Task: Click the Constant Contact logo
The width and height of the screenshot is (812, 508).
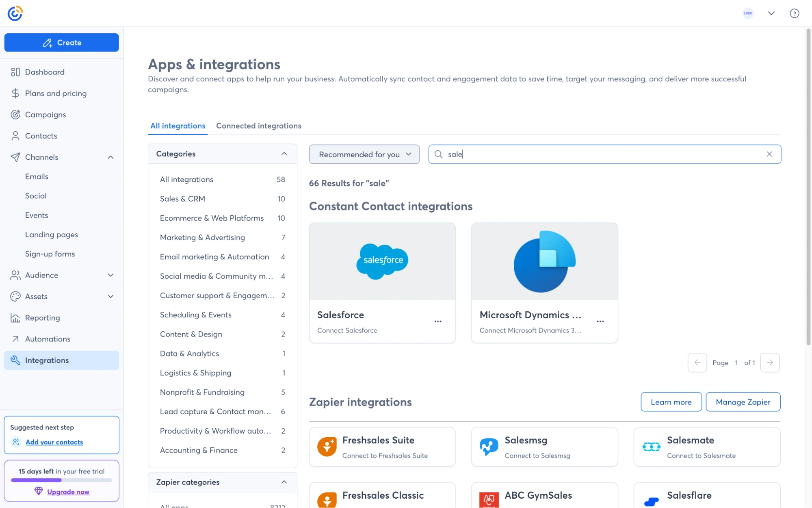Action: point(15,13)
